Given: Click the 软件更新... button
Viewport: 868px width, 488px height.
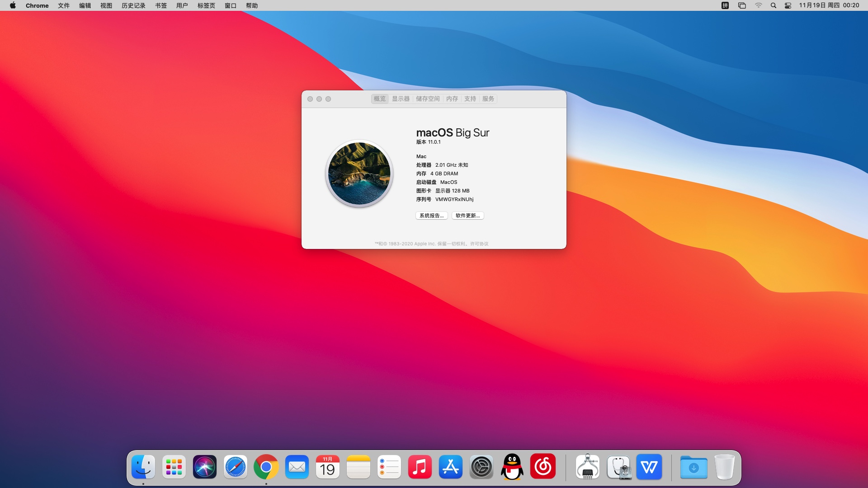Looking at the screenshot, I should point(467,216).
